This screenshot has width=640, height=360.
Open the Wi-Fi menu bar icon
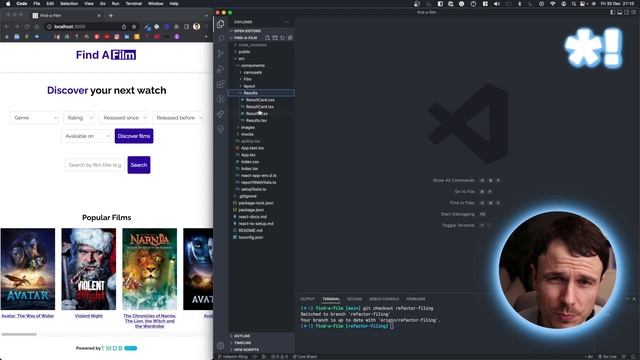click(x=553, y=4)
